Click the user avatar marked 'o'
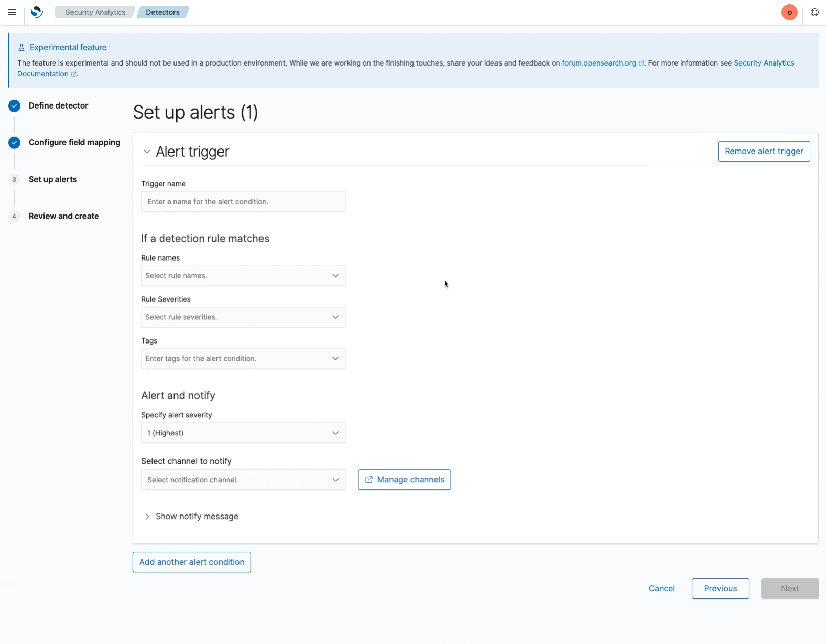Viewport: 827px width, 644px height. pyautogui.click(x=789, y=12)
